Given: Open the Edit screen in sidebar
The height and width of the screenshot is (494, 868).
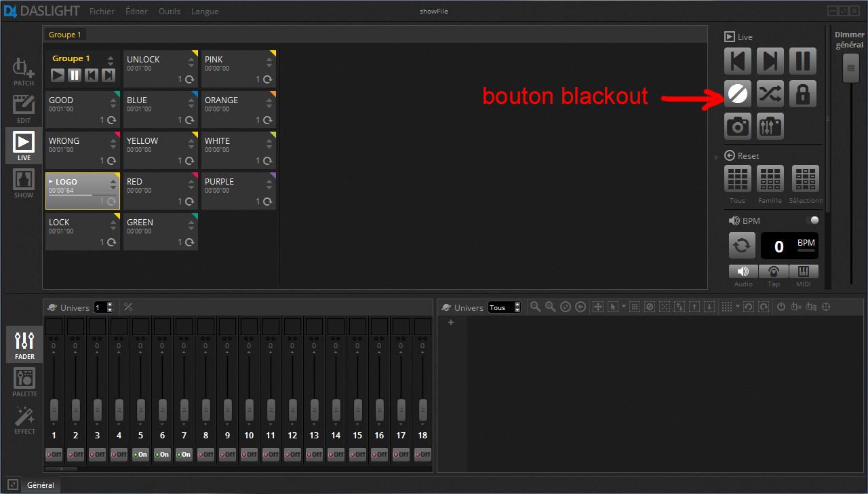Looking at the screenshot, I should (24, 109).
